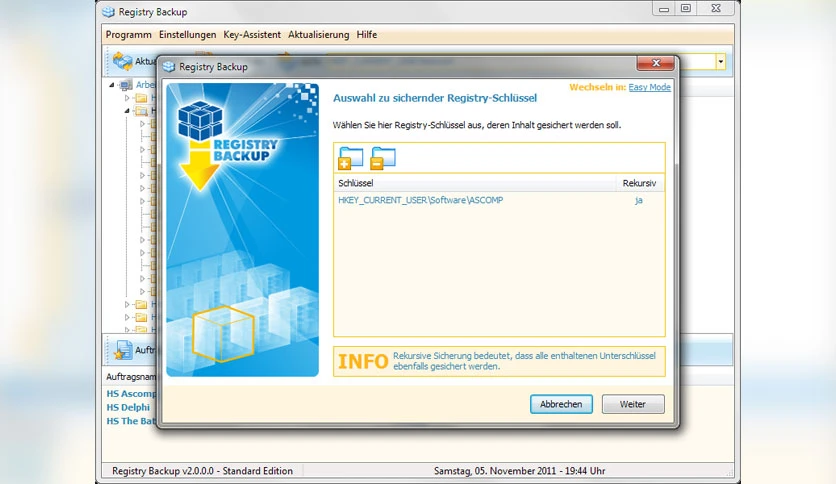Click the Schlüssel column header
The height and width of the screenshot is (484, 836).
click(475, 183)
